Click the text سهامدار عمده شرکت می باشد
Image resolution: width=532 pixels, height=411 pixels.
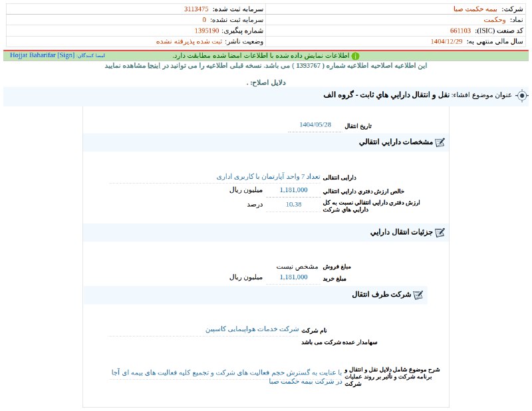click(339, 342)
